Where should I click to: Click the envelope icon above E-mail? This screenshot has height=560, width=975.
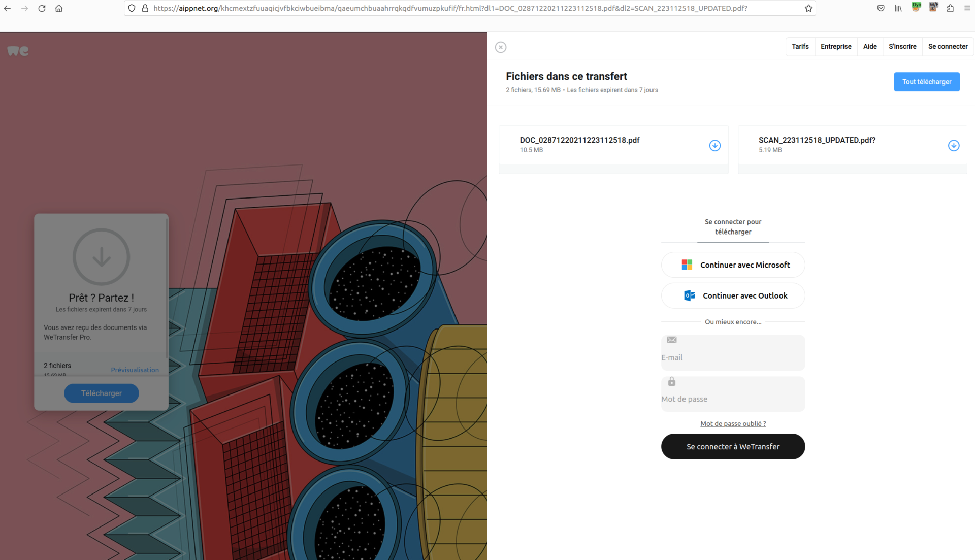[671, 340]
